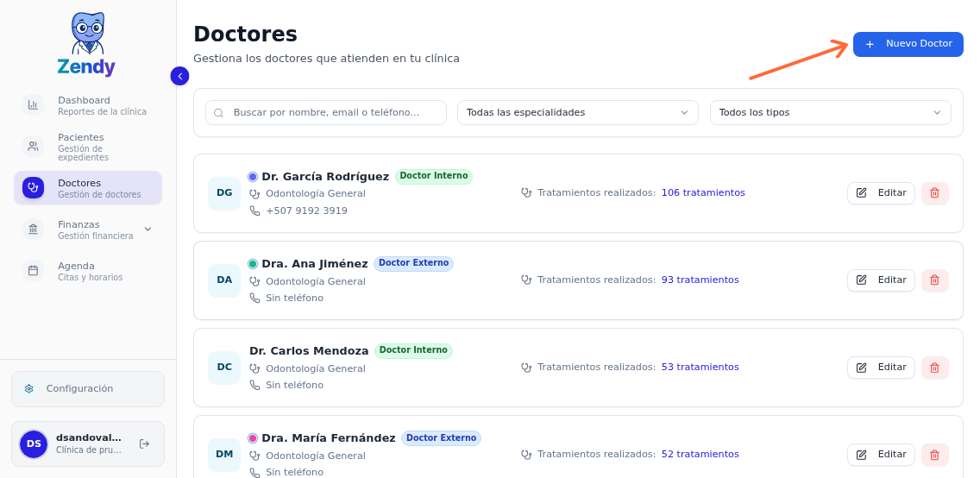Screen dimensions: 980x478
Task: Open the 52 tratamientos link
Action: 700,454
